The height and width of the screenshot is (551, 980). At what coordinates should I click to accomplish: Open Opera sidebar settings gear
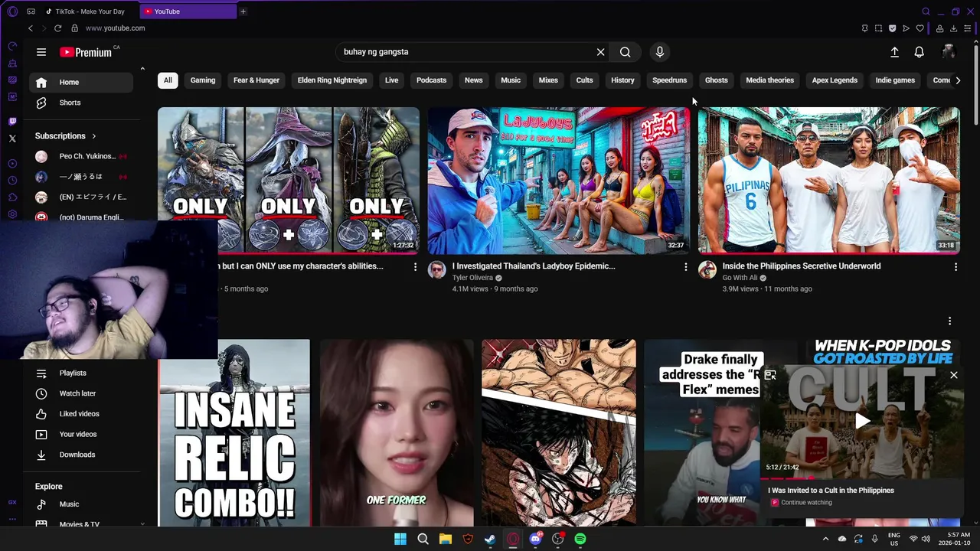click(12, 215)
